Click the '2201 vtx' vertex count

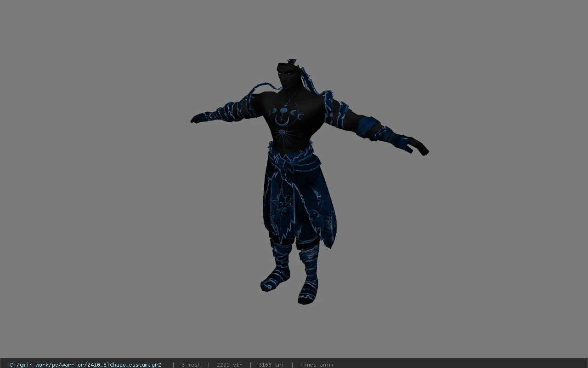229,365
